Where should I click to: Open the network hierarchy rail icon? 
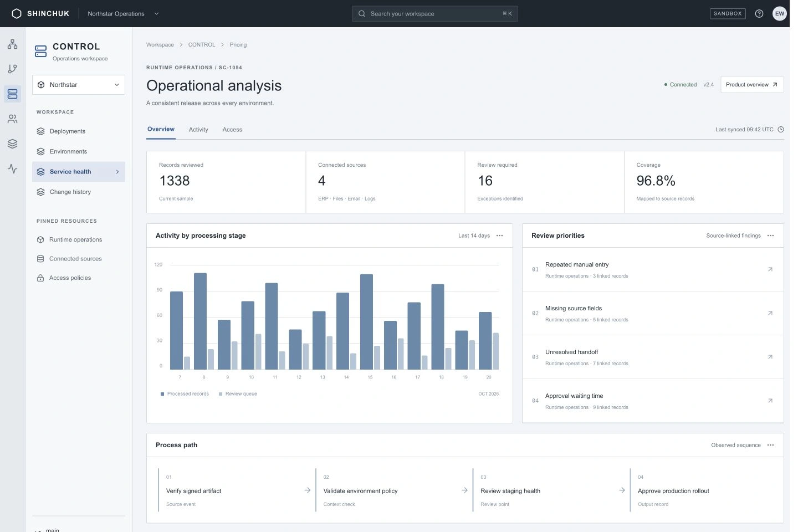[x=12, y=44]
